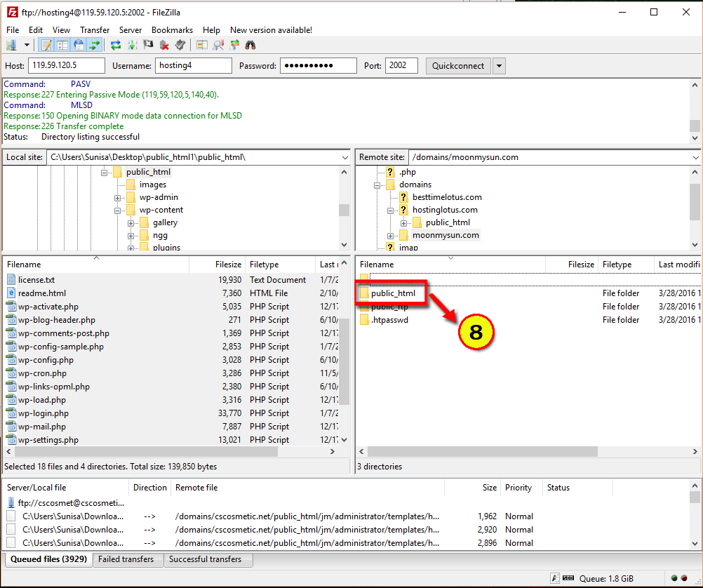Expand the gallery folder in local tree

pos(131,223)
